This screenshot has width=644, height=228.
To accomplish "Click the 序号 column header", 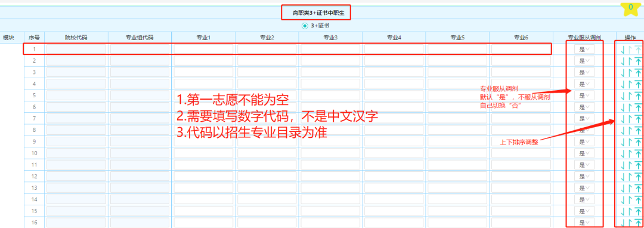I will tap(34, 38).
